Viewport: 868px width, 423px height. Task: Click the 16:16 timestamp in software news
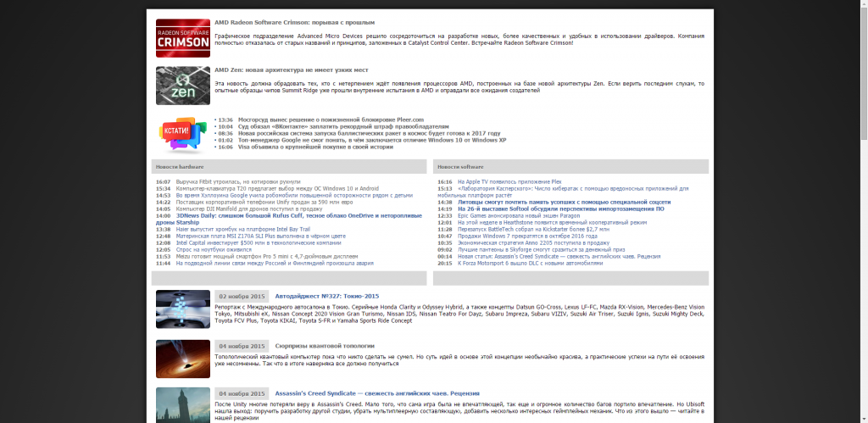pyautogui.click(x=445, y=181)
